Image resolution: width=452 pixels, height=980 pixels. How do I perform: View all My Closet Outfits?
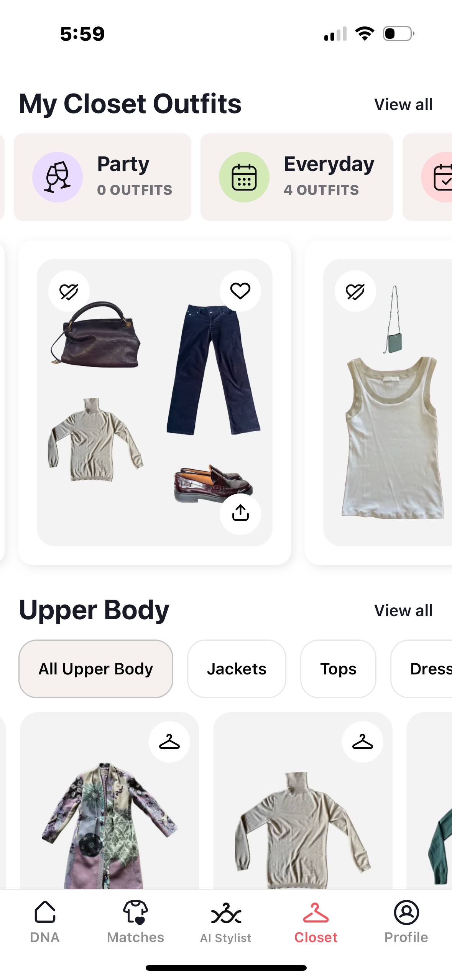(403, 104)
